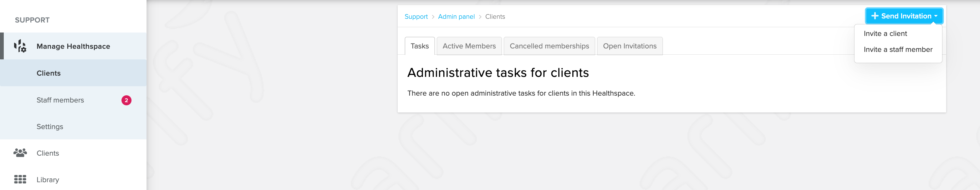Viewport: 980px width, 190px height.
Task: Open the Cancelled memberships tab
Action: tap(549, 46)
